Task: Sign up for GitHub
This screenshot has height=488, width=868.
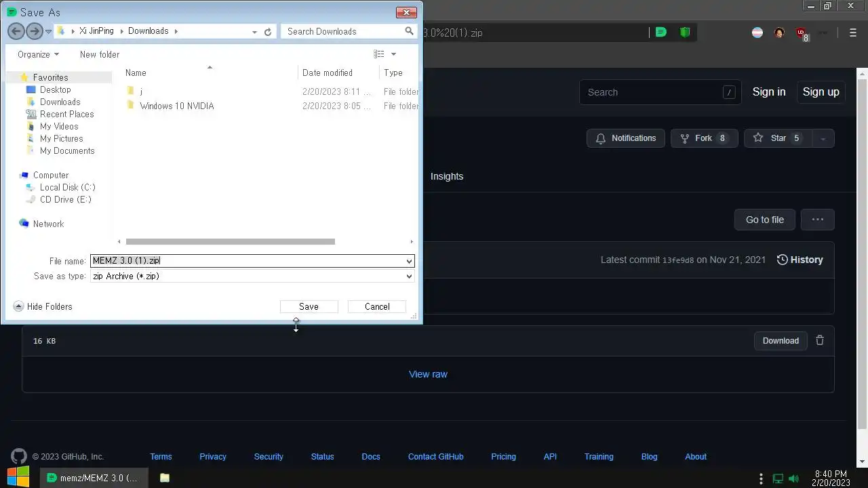Action: [821, 92]
